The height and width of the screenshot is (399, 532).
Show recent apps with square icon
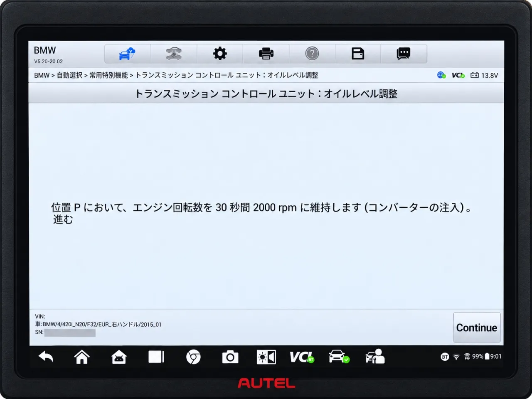(x=156, y=357)
